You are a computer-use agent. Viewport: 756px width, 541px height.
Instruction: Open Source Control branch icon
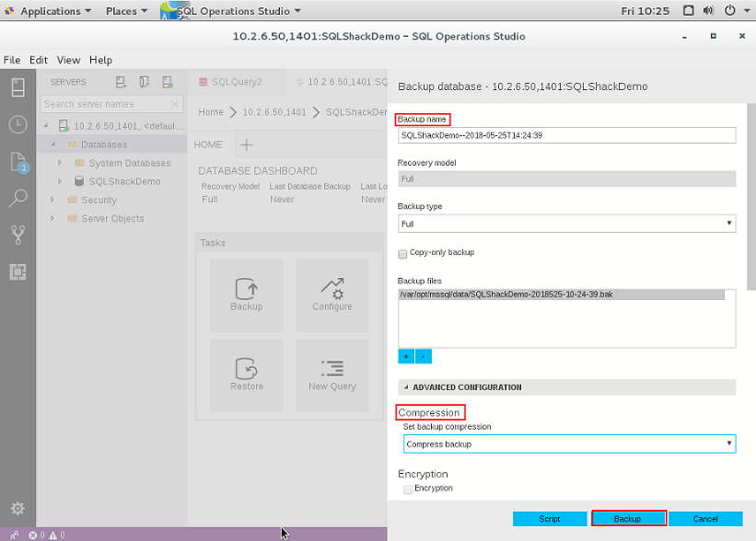pyautogui.click(x=17, y=235)
